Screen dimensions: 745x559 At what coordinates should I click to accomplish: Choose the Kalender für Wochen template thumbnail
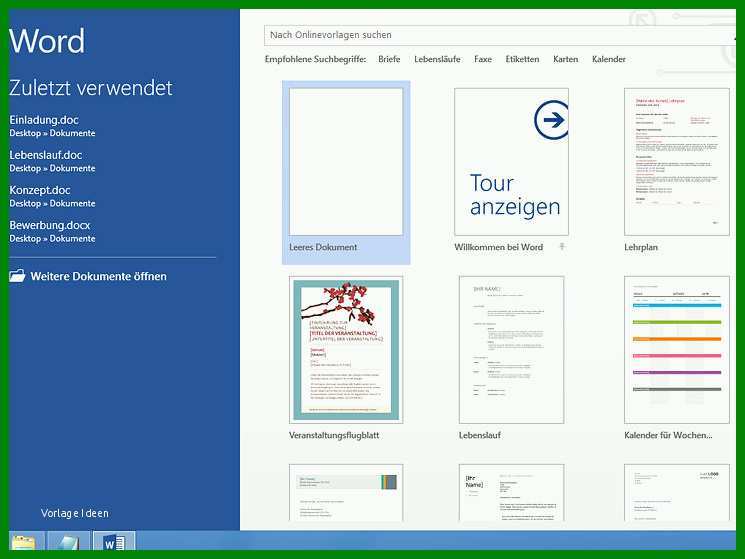tap(677, 350)
